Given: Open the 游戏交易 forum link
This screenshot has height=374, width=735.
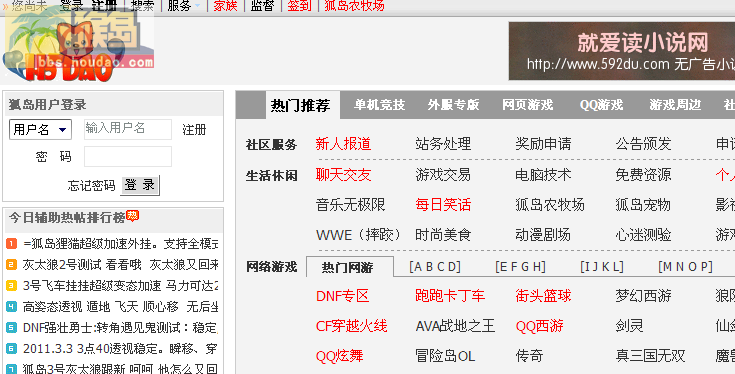Looking at the screenshot, I should pos(443,175).
